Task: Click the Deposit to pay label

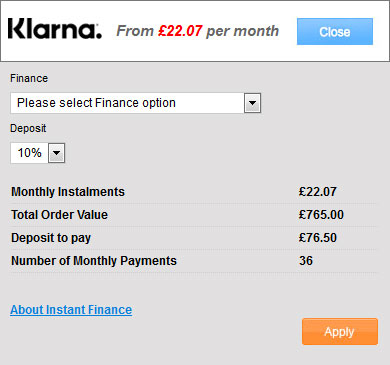Action: [x=51, y=238]
